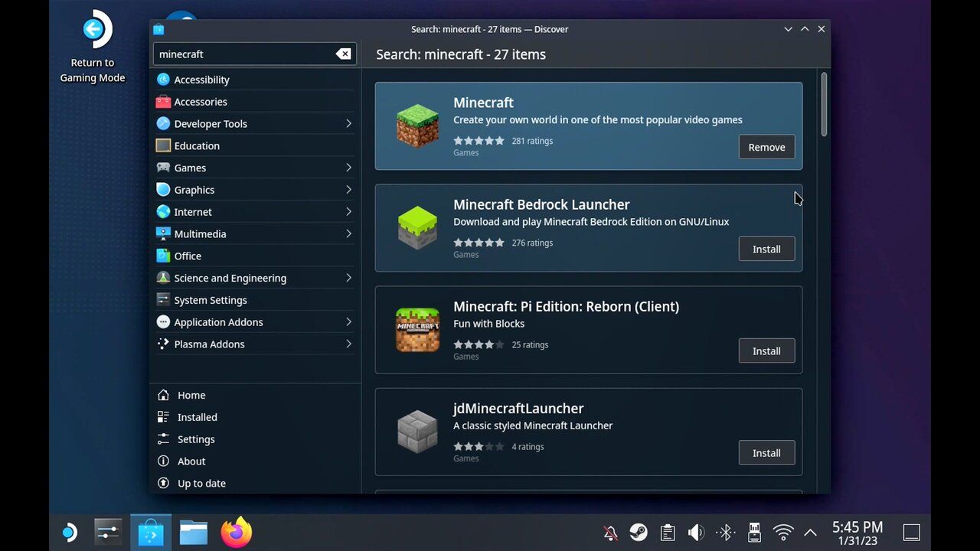Expand the Multimedia category chevron

pyautogui.click(x=348, y=233)
